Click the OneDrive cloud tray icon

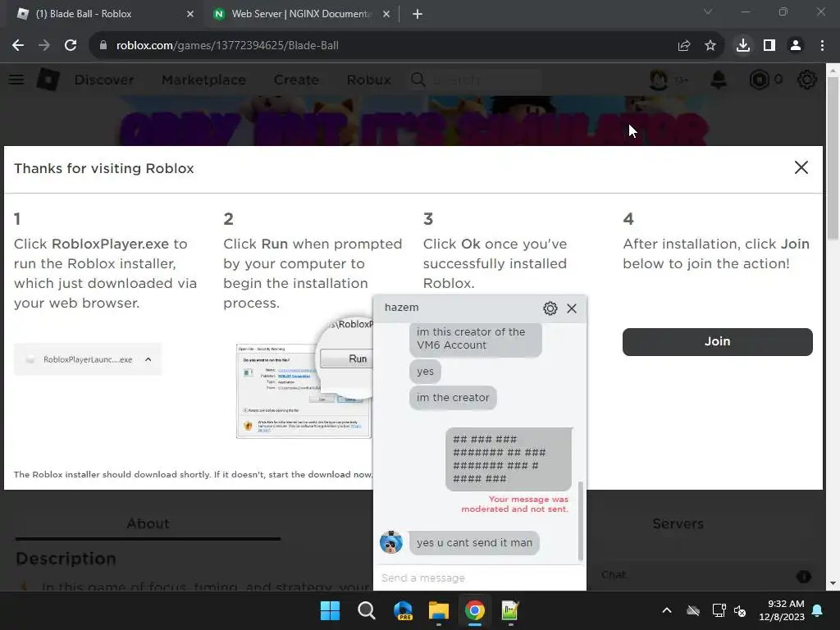tap(692, 610)
